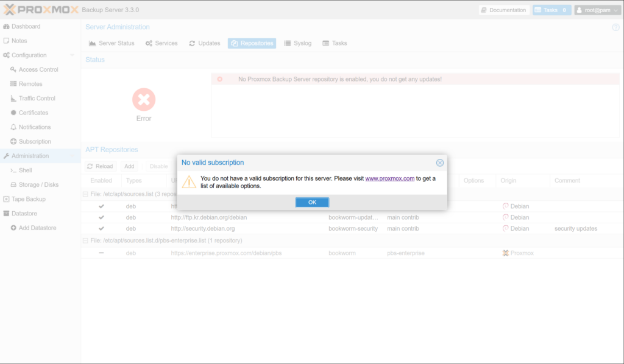The height and width of the screenshot is (364, 624).
Task: Click OK in the subscription dialog
Action: point(312,202)
